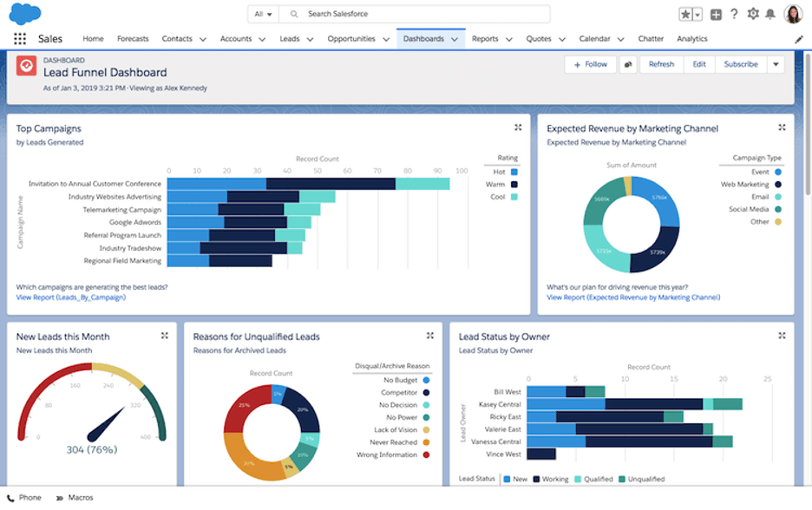
Task: Expand the Top Campaigns widget to full view
Action: [x=518, y=127]
